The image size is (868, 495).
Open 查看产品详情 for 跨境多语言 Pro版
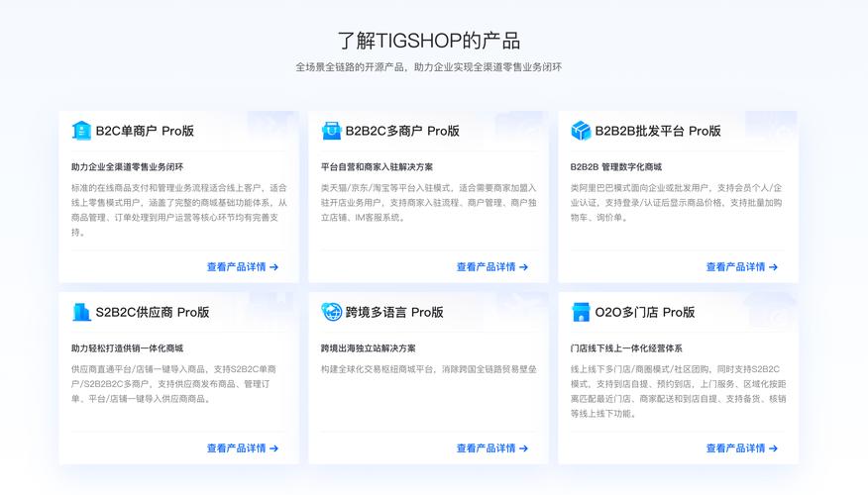492,448
